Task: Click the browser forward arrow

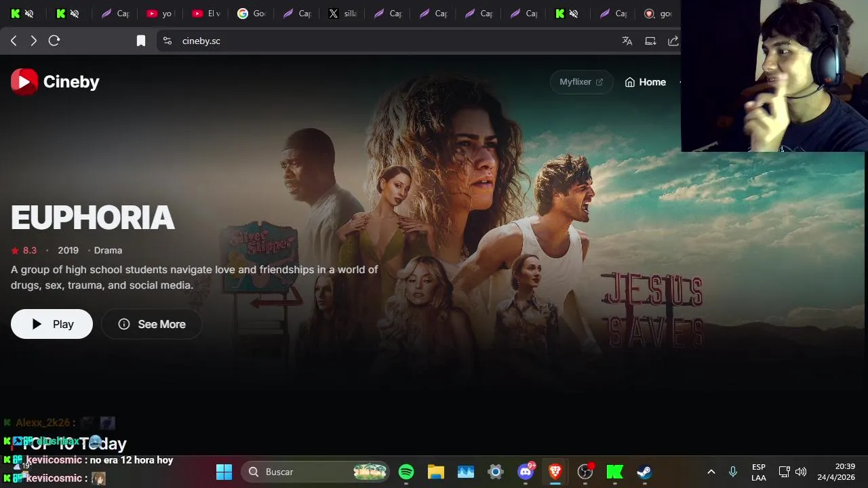Action: coord(33,41)
